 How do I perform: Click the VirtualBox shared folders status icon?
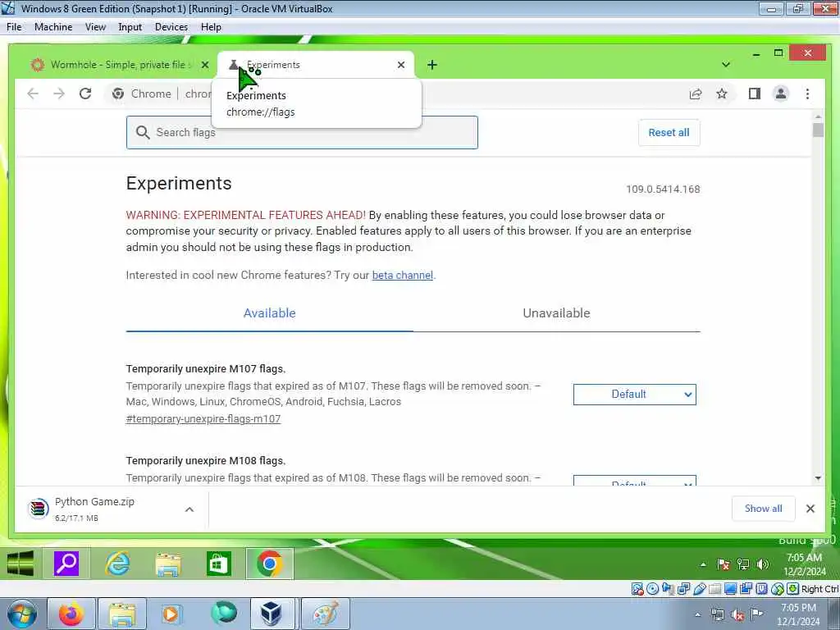(714, 589)
